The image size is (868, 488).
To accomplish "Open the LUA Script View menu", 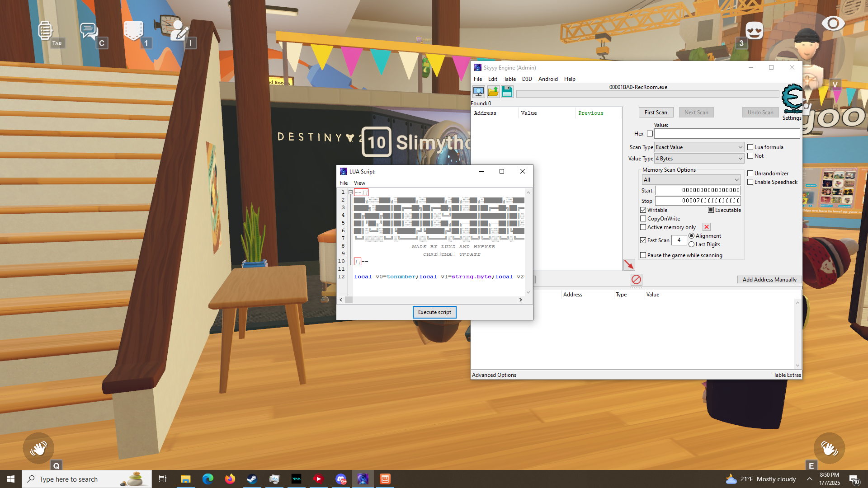I will pyautogui.click(x=359, y=183).
